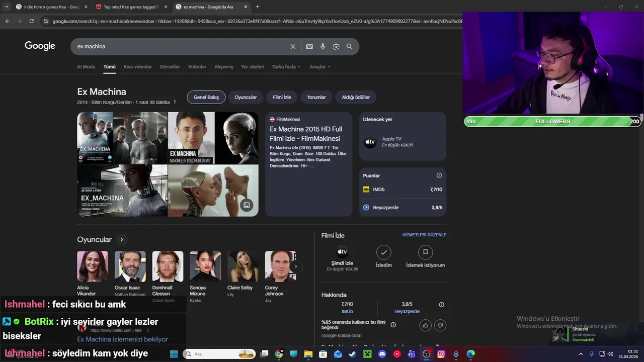Viewport: 644px width, 362px height.
Task: Open Windows Start menu
Action: coord(174,354)
